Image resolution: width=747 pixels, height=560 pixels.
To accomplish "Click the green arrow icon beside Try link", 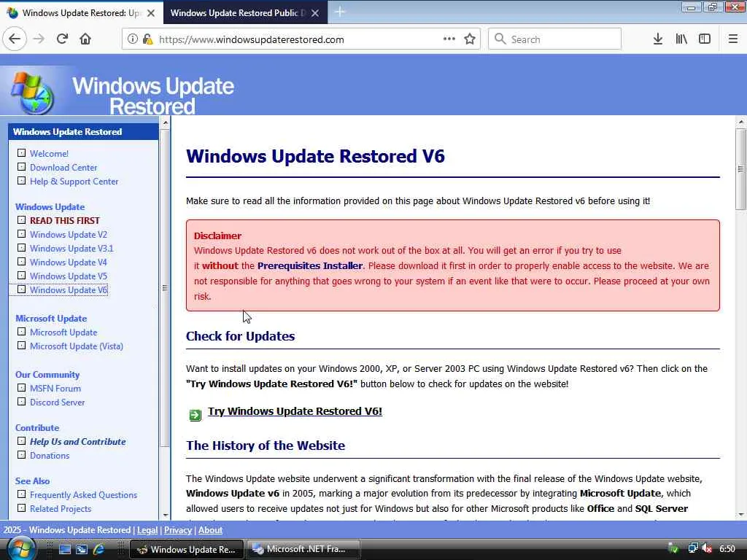I will (196, 415).
